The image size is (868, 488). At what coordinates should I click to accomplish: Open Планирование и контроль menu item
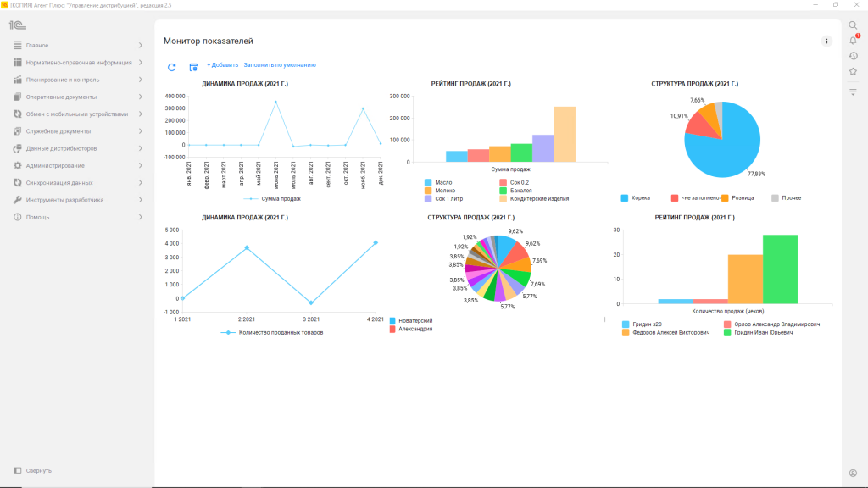pos(62,80)
